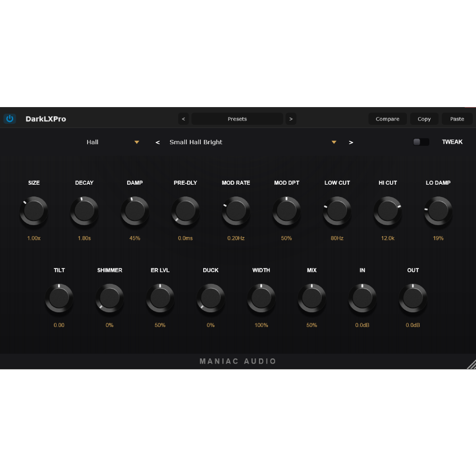Click the Paste button
Screen dimensions: 476x476
coord(457,119)
